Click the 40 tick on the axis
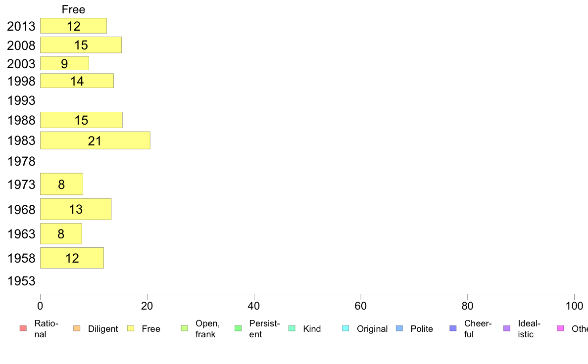 254,306
